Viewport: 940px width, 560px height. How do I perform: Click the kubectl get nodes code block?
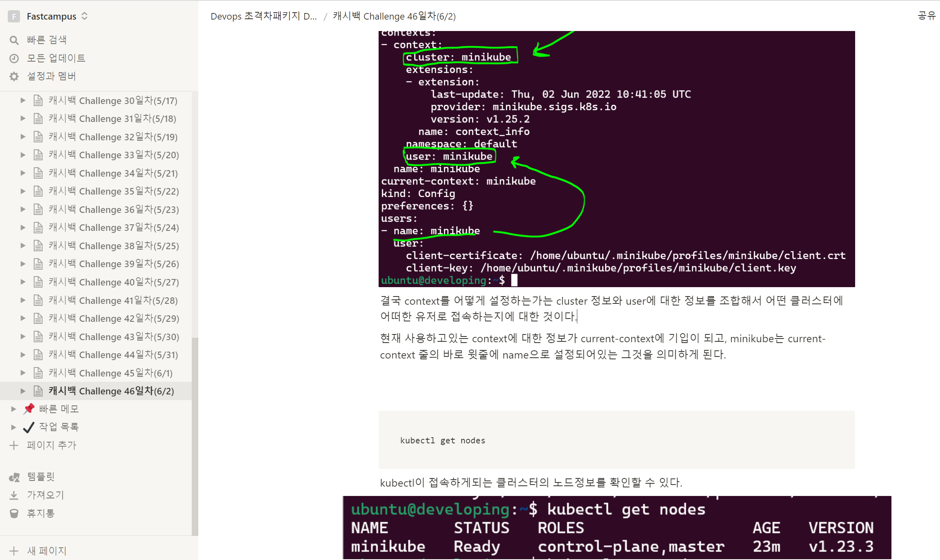pyautogui.click(x=616, y=440)
